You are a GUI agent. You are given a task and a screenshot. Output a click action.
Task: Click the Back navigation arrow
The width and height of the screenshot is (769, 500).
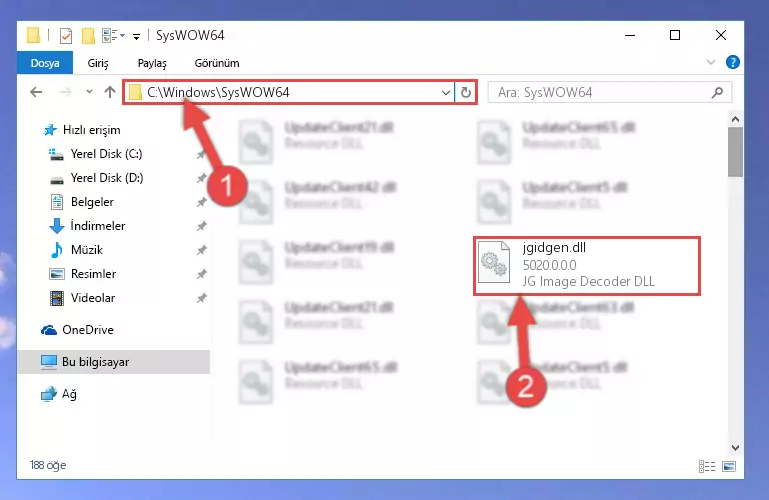(36, 92)
